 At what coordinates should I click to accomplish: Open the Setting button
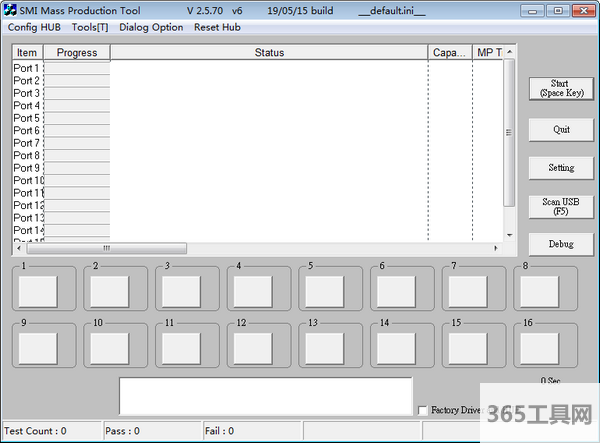click(561, 168)
